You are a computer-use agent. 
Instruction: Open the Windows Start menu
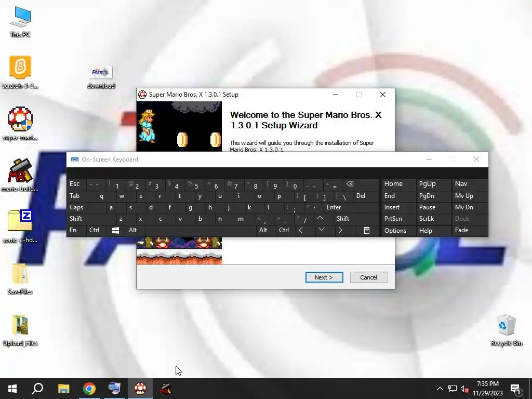(x=12, y=389)
